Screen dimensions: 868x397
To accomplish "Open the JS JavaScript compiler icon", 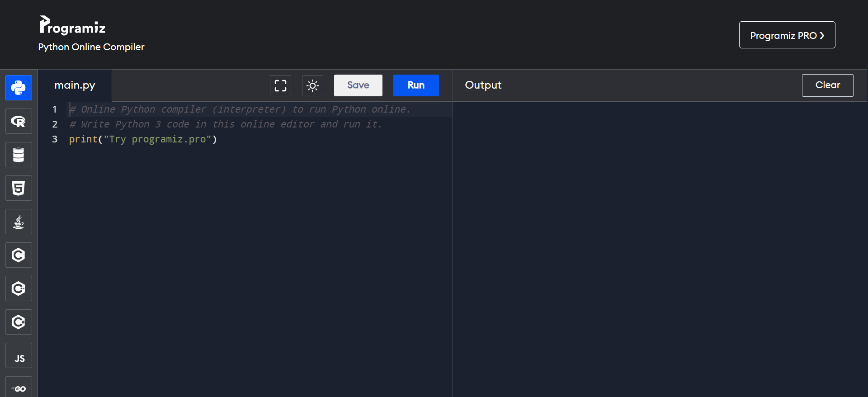I will click(19, 355).
